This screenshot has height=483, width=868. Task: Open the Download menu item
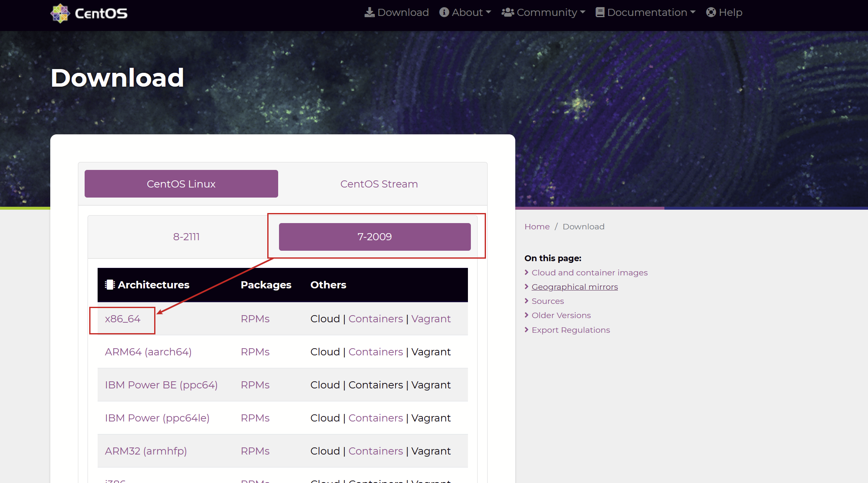click(397, 12)
